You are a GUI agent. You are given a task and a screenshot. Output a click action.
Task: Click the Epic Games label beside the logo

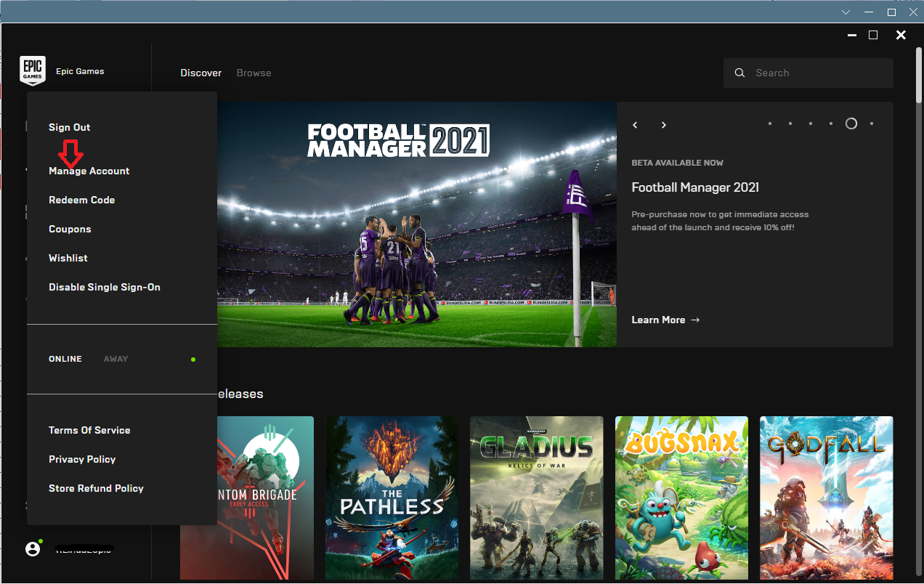80,71
